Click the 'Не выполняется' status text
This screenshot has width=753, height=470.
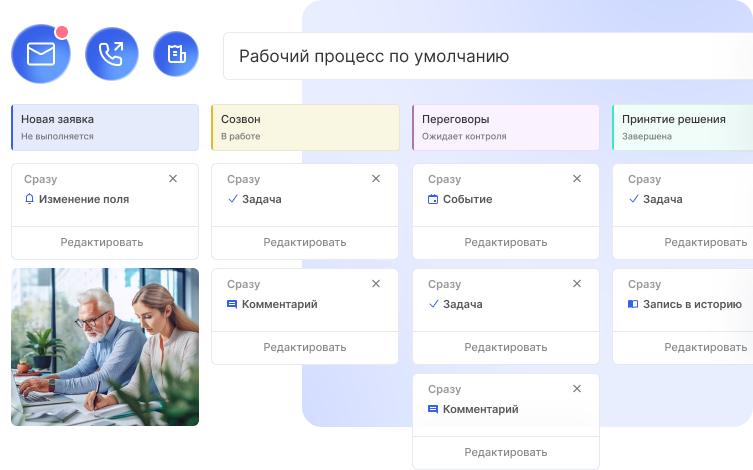coord(57,136)
